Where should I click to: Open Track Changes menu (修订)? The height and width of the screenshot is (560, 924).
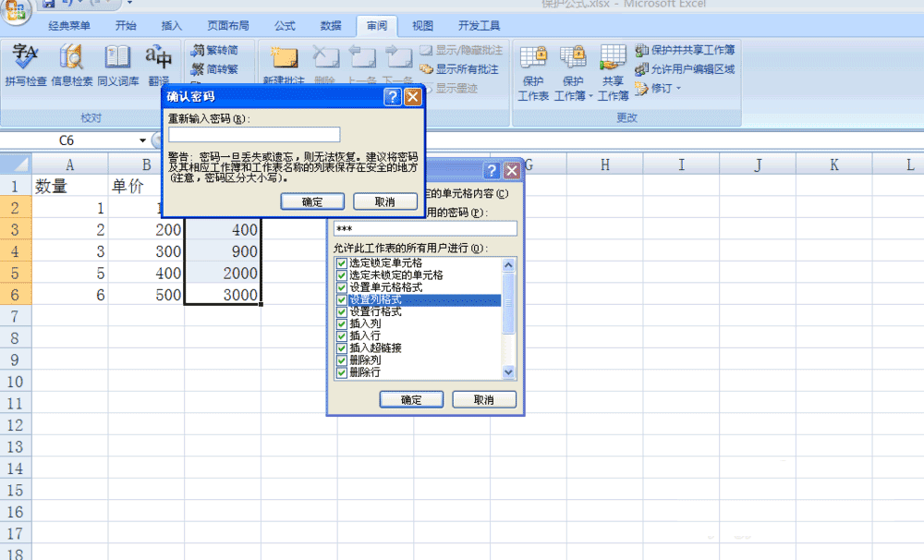coord(658,89)
